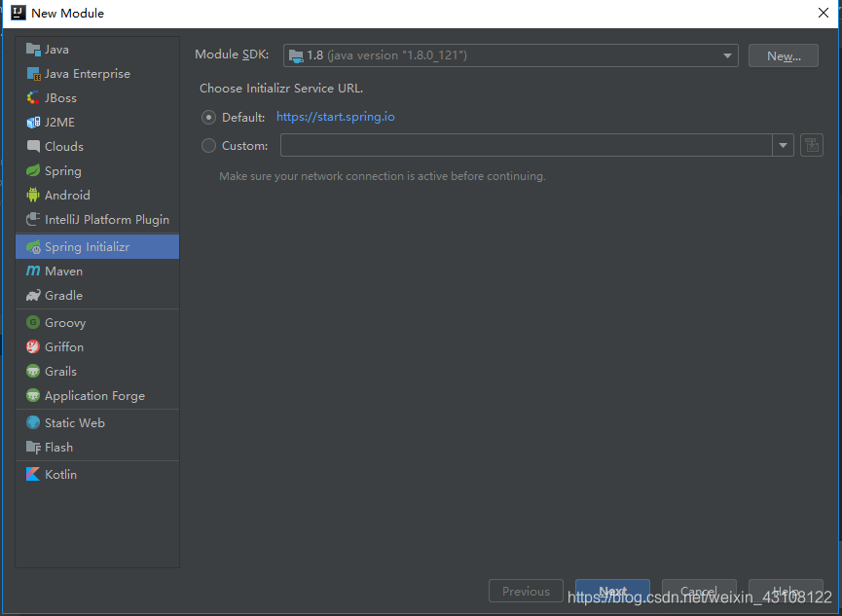Select the Static Web label
Image resolution: width=842 pixels, height=616 pixels.
coord(75,422)
